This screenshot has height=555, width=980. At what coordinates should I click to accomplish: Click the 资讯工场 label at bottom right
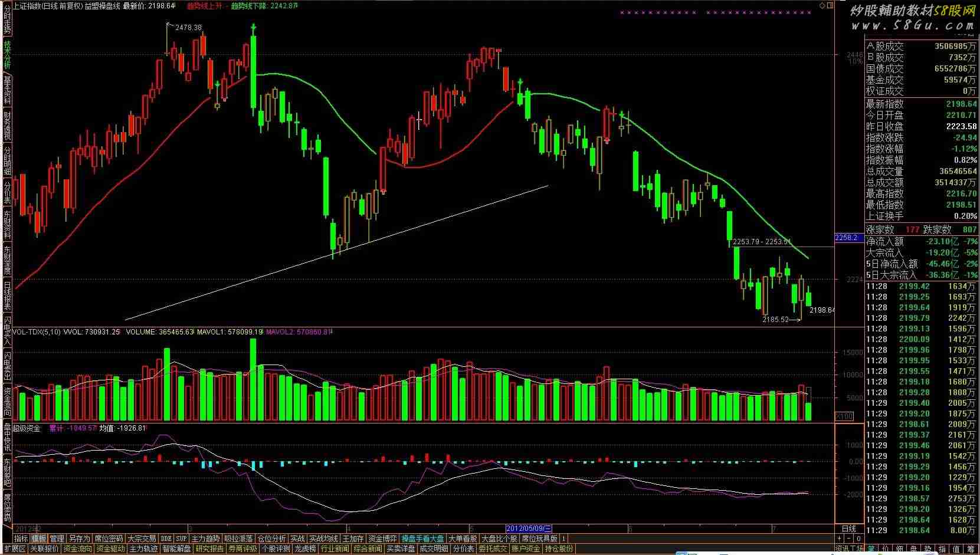click(849, 549)
